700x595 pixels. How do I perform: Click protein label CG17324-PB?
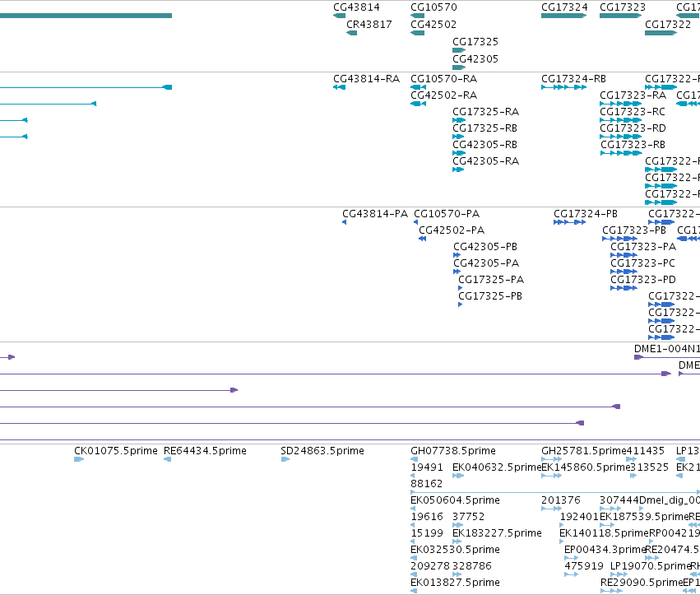[586, 215]
